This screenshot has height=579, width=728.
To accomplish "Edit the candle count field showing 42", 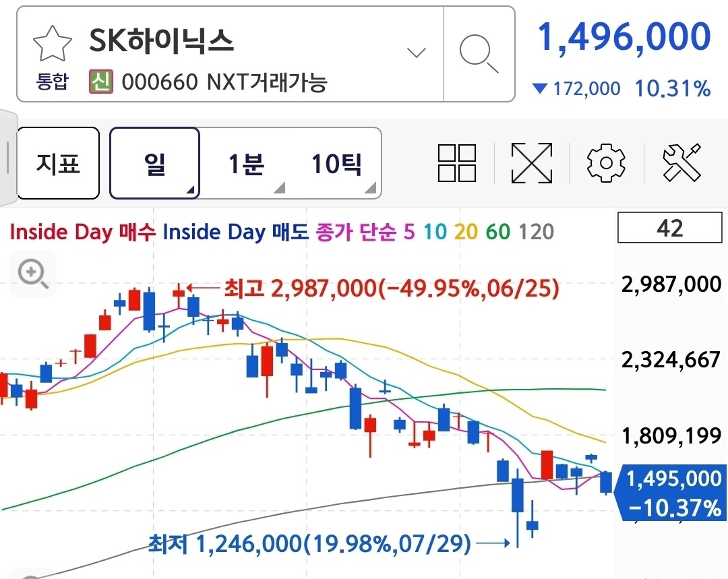I will [x=669, y=228].
